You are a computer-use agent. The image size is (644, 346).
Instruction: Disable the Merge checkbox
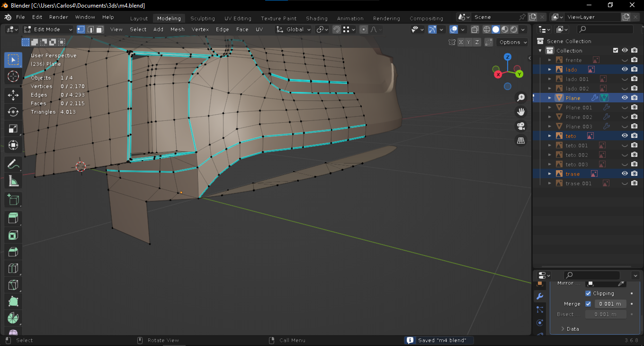click(588, 304)
